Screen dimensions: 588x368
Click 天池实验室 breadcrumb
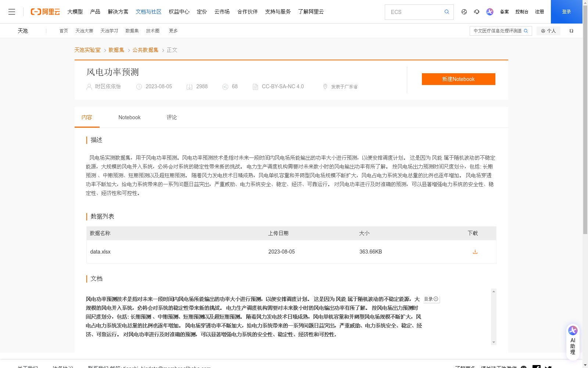click(87, 50)
